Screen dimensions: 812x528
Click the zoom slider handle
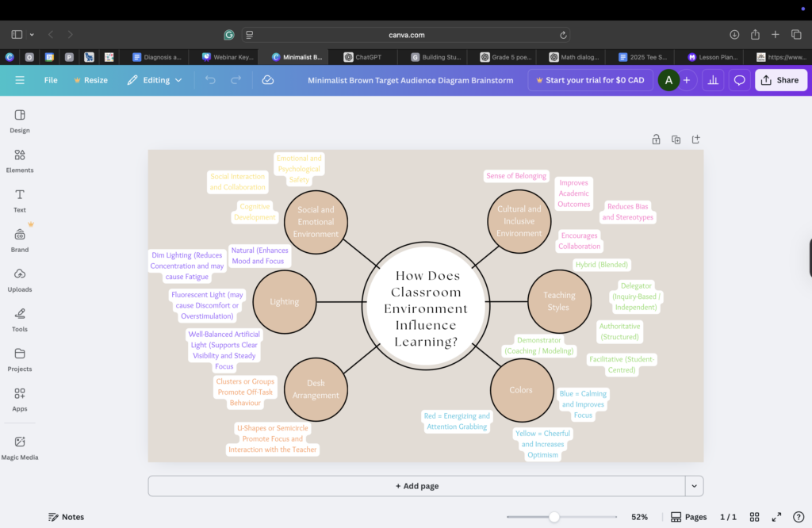coord(554,517)
